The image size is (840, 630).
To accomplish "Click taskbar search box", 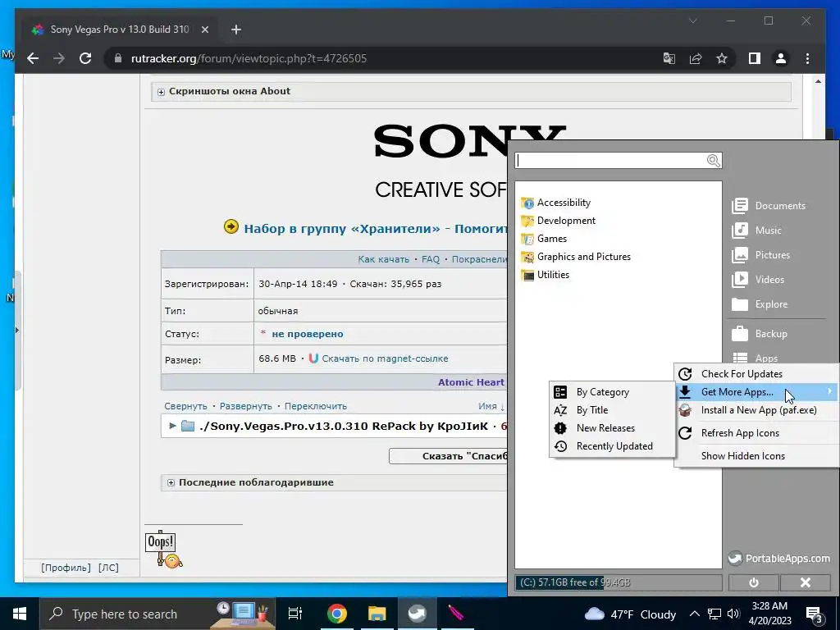I will coord(157,614).
